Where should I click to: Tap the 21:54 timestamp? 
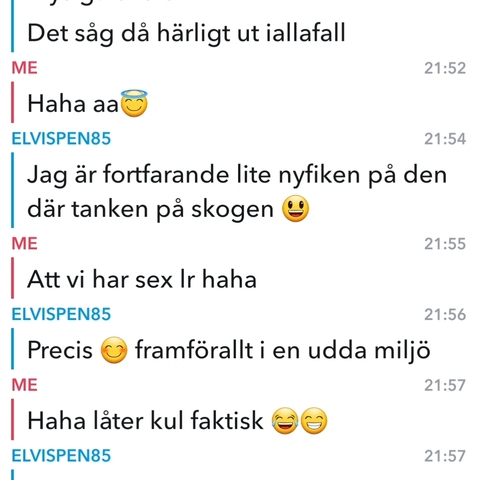(445, 139)
